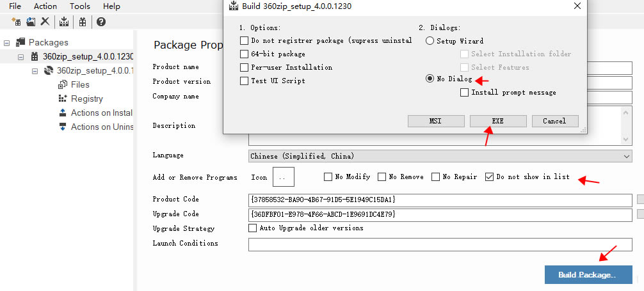Click the "2. Dialogs:" heading in dialog
The image size is (644, 291).
point(440,28)
